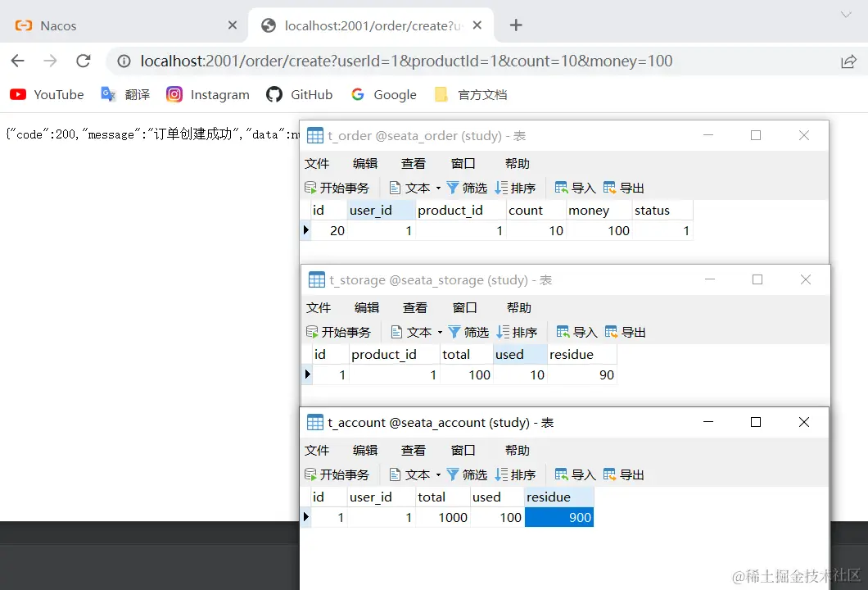Open 窗口 menu in t_order window
868x590 pixels.
point(463,163)
